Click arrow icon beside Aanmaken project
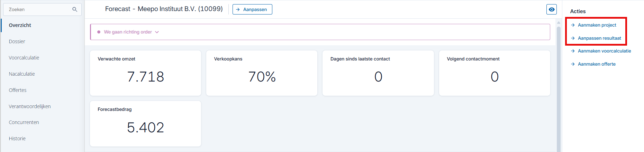This screenshot has width=644, height=152. pos(573,25)
